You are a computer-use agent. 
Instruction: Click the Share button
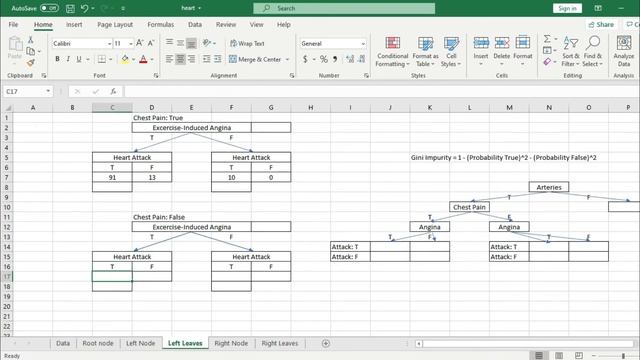point(601,24)
